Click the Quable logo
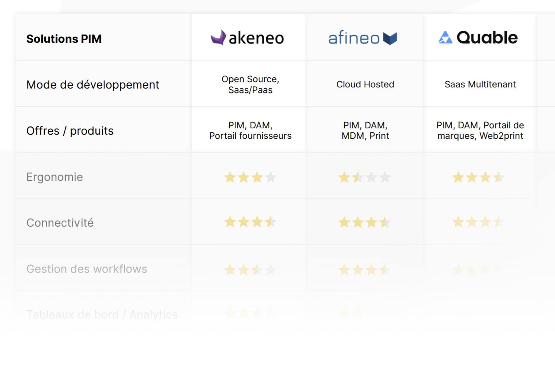 (x=478, y=38)
